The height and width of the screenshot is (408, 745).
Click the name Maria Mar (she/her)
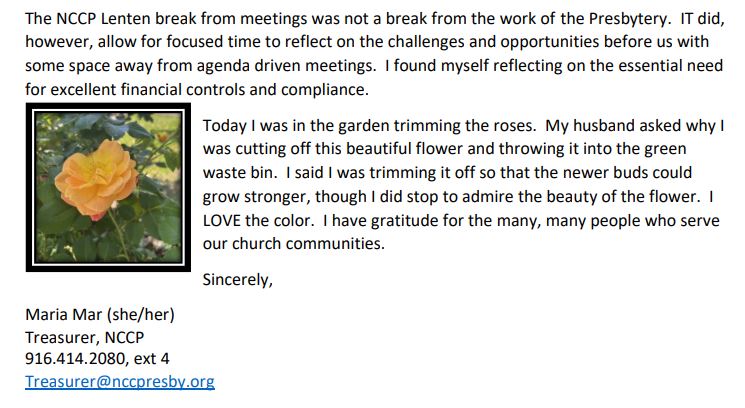tap(100, 315)
